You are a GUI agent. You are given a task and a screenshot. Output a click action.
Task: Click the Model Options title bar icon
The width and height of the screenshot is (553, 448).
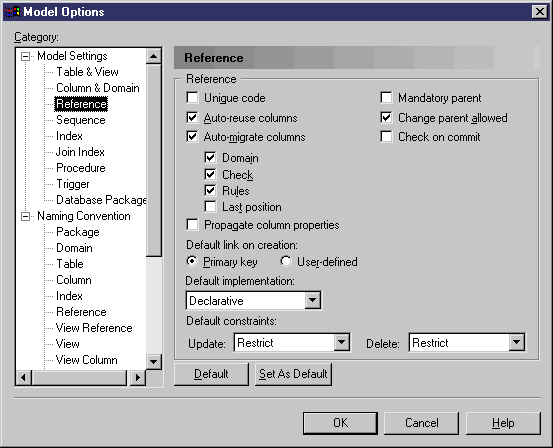pyautogui.click(x=12, y=12)
